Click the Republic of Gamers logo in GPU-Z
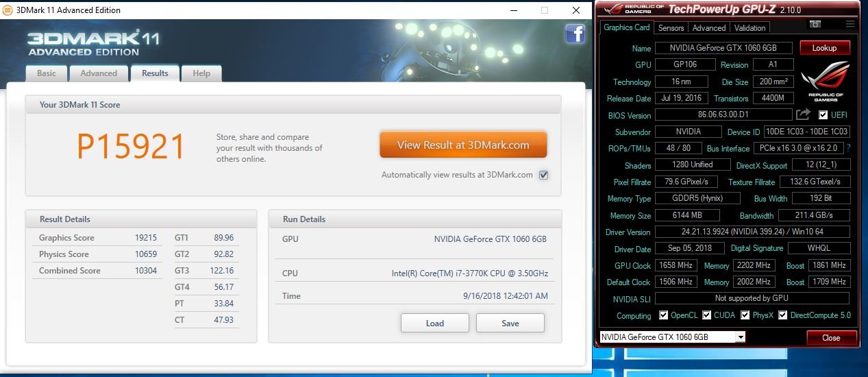This screenshot has width=868, height=377. click(x=825, y=80)
